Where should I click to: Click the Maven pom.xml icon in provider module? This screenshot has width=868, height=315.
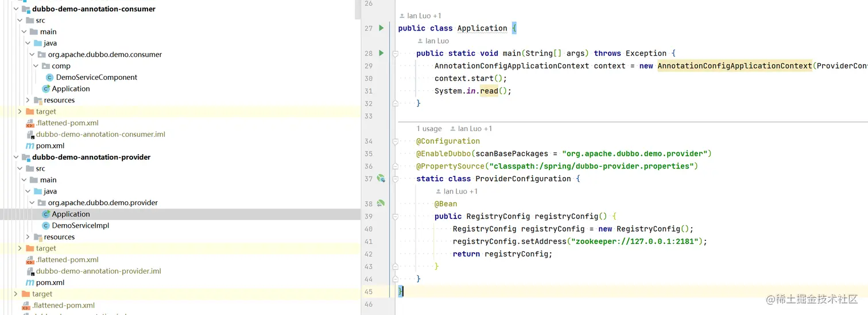tap(30, 283)
